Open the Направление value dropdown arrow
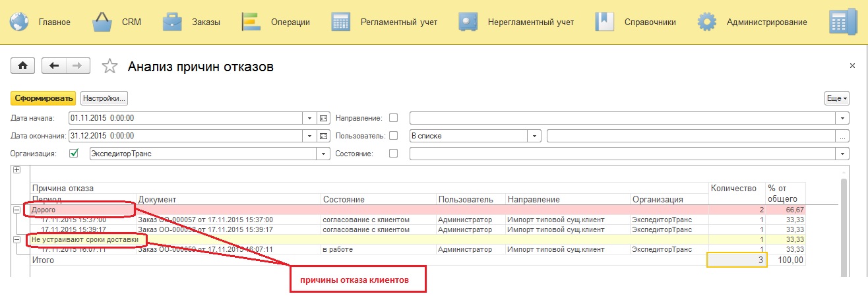The height and width of the screenshot is (298, 868). point(843,119)
